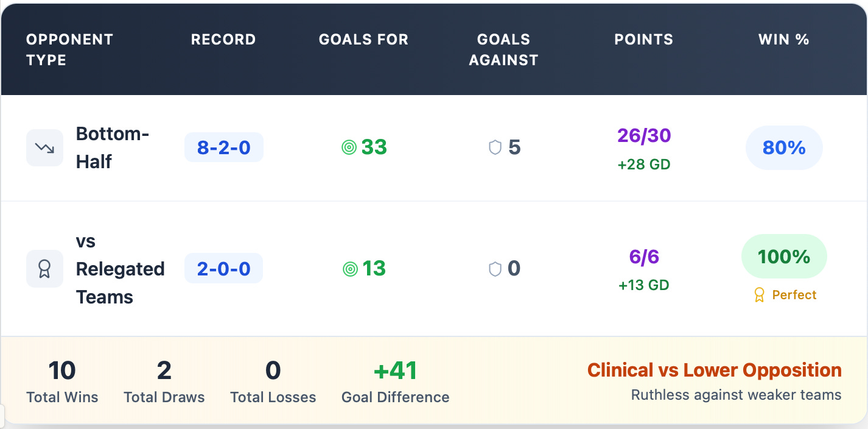Click the Points column header
The height and width of the screenshot is (429, 868).
pyautogui.click(x=644, y=40)
